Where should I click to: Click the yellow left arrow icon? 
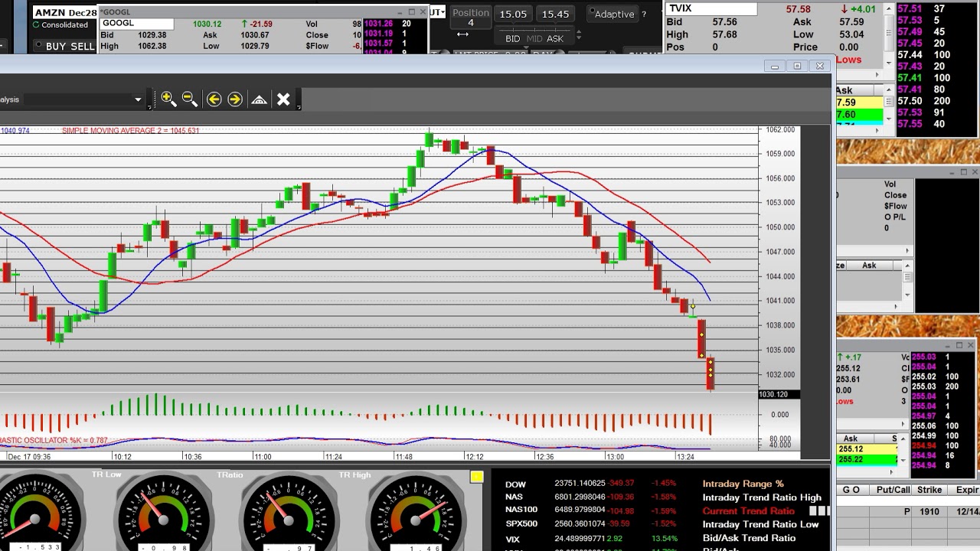pyautogui.click(x=214, y=99)
